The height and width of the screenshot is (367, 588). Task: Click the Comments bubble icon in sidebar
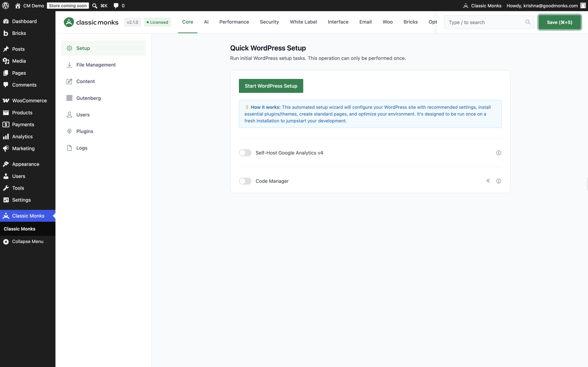click(x=6, y=85)
